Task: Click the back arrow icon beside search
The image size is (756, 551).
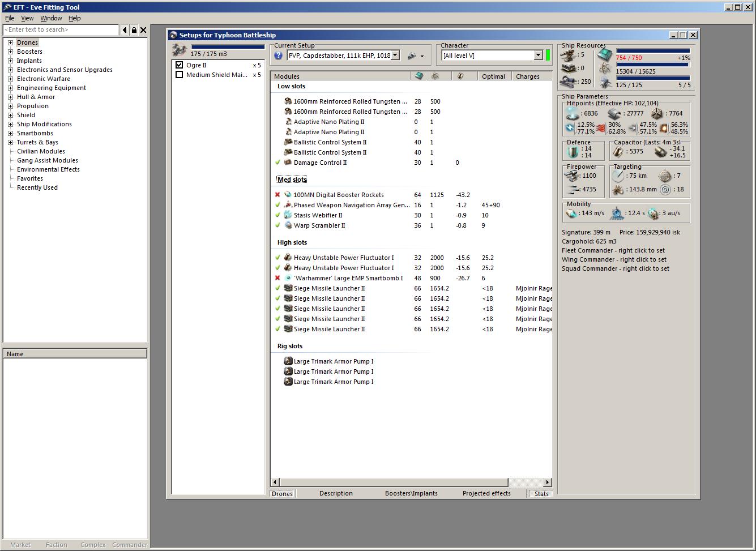Action: coord(125,30)
